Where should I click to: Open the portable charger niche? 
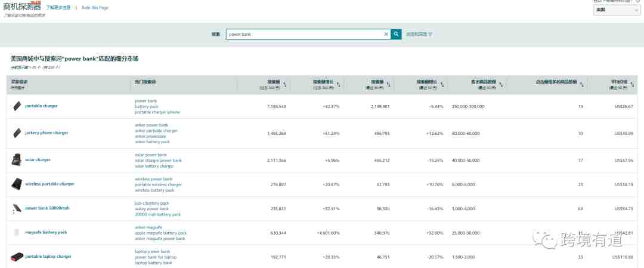(42, 106)
